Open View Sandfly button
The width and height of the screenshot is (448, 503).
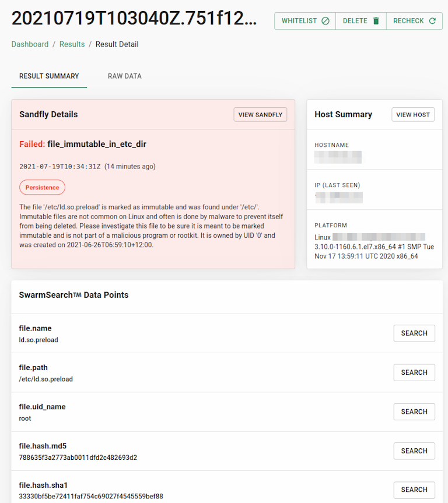[x=260, y=114]
